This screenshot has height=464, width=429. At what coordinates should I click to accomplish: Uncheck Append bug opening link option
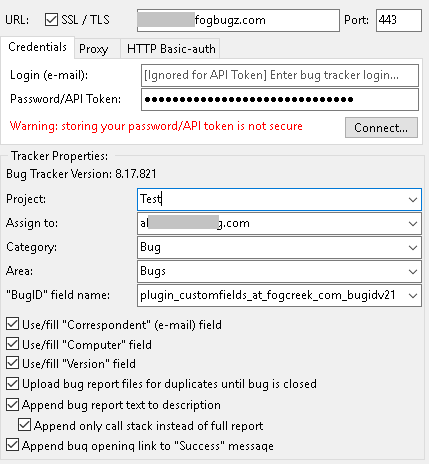tap(12, 445)
